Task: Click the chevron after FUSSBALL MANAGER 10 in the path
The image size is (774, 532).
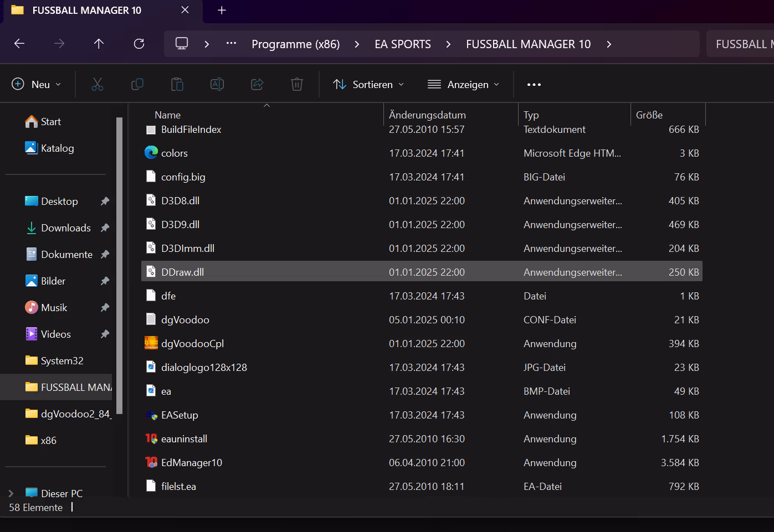Action: point(609,44)
